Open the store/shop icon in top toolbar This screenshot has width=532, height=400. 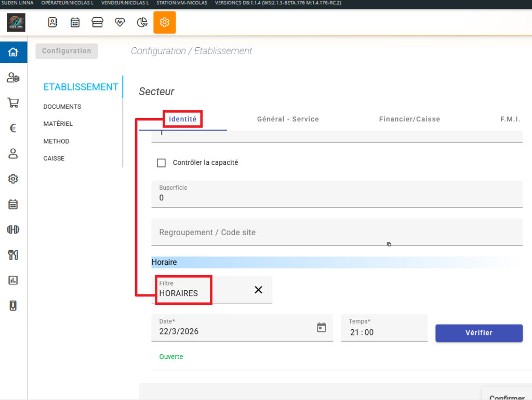point(97,22)
